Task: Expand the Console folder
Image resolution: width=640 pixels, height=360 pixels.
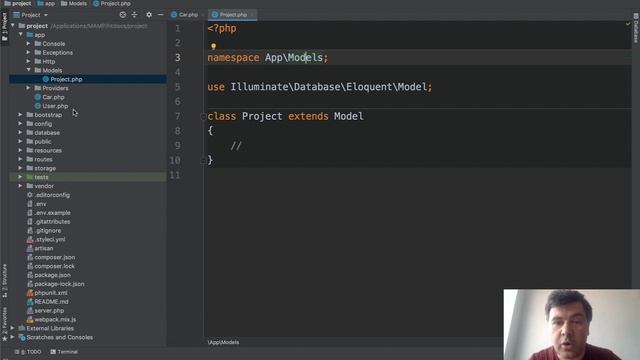Action: (28, 44)
